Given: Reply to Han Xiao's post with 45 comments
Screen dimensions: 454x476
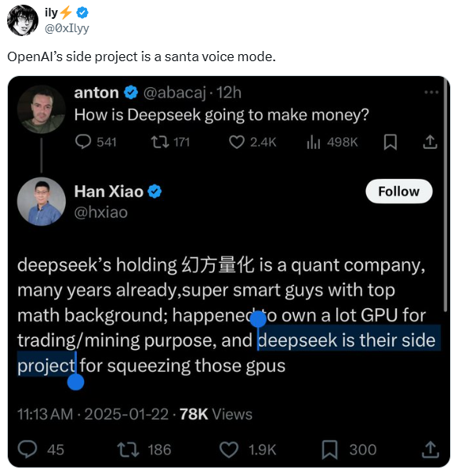Looking at the screenshot, I should [x=27, y=449].
